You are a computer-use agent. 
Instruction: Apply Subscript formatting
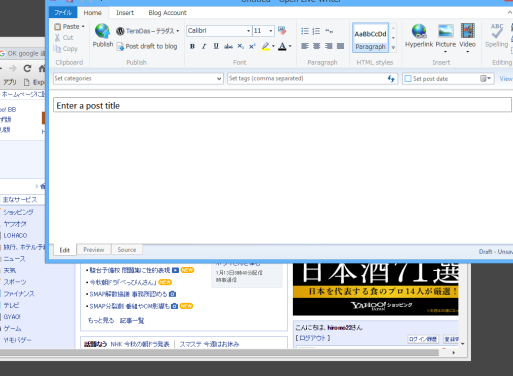[x=240, y=46]
